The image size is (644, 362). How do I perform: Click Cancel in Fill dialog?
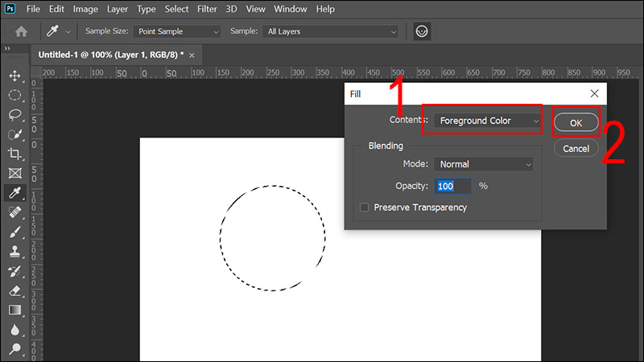pyautogui.click(x=576, y=149)
